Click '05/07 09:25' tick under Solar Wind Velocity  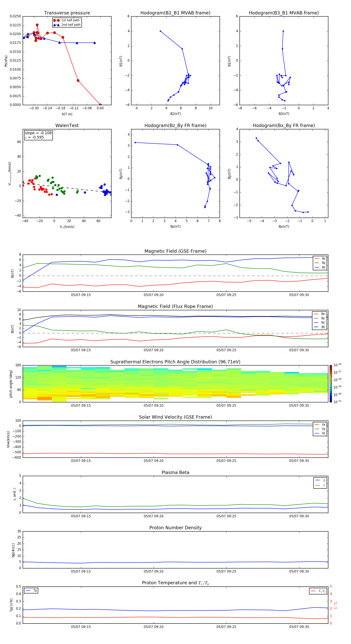coord(226,461)
